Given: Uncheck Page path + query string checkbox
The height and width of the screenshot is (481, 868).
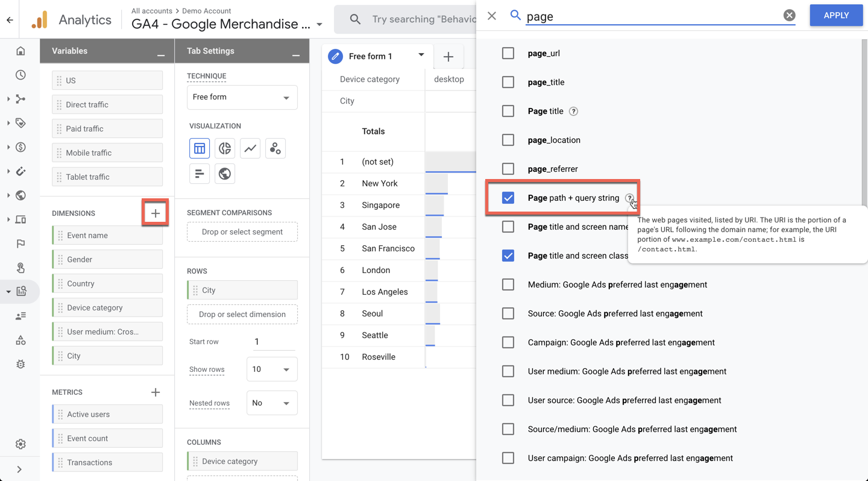Looking at the screenshot, I should [508, 198].
